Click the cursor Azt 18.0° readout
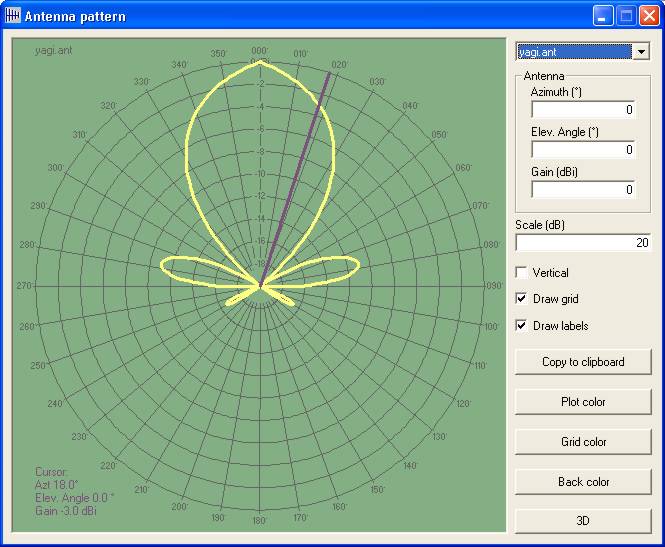Image resolution: width=665 pixels, height=547 pixels. pyautogui.click(x=56, y=485)
